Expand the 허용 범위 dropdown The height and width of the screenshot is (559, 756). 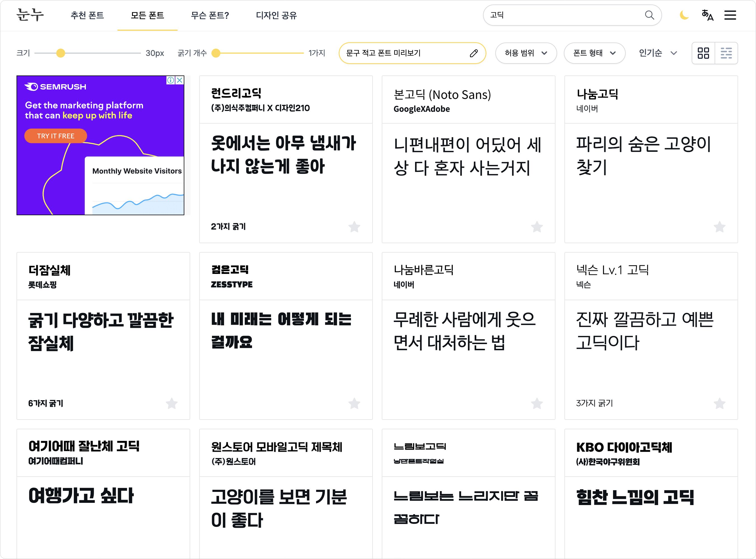(x=526, y=53)
